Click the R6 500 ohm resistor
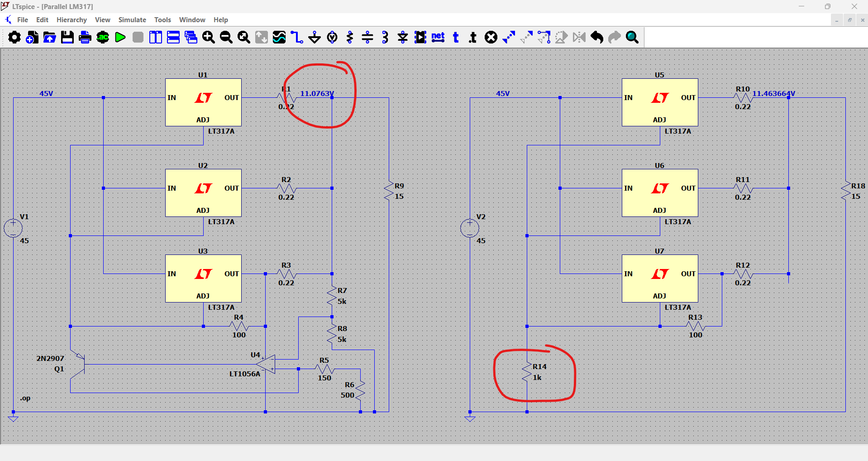Image resolution: width=868 pixels, height=461 pixels. click(x=360, y=390)
